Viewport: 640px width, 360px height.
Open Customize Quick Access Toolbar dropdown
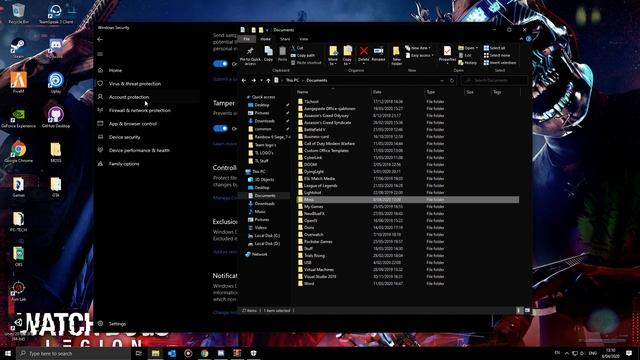(267, 30)
